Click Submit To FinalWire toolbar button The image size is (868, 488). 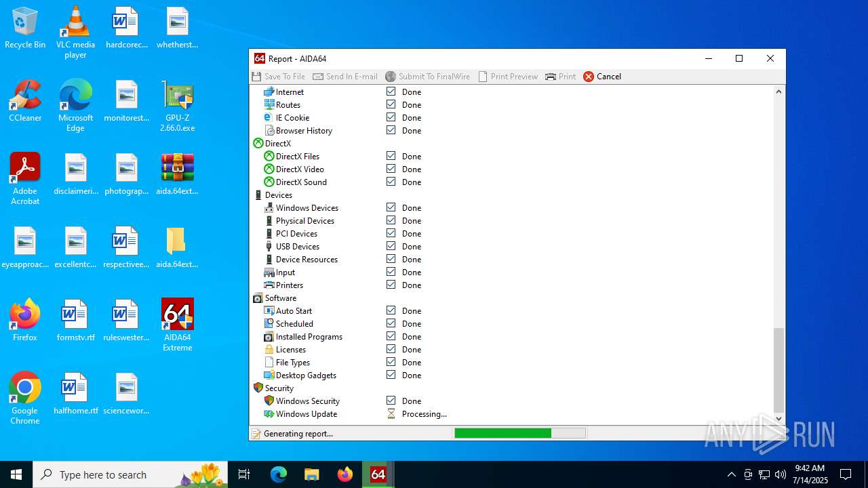point(427,77)
